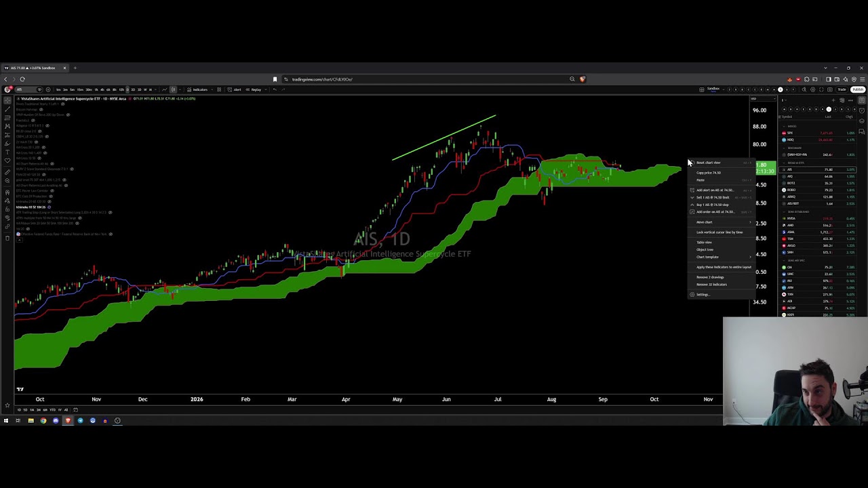The width and height of the screenshot is (868, 488).
Task: Toggle the magnet snap mode
Action: pos(7,192)
